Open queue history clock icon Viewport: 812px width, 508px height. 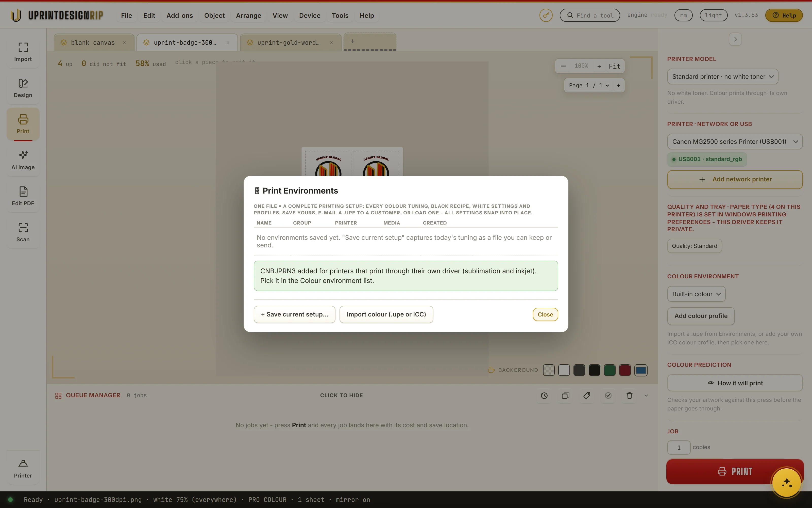pos(544,395)
